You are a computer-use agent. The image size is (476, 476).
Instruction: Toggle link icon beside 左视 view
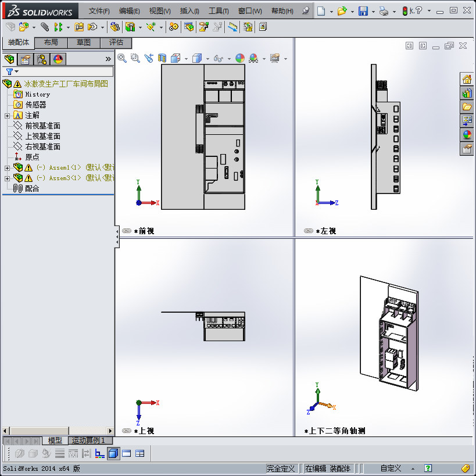click(309, 231)
